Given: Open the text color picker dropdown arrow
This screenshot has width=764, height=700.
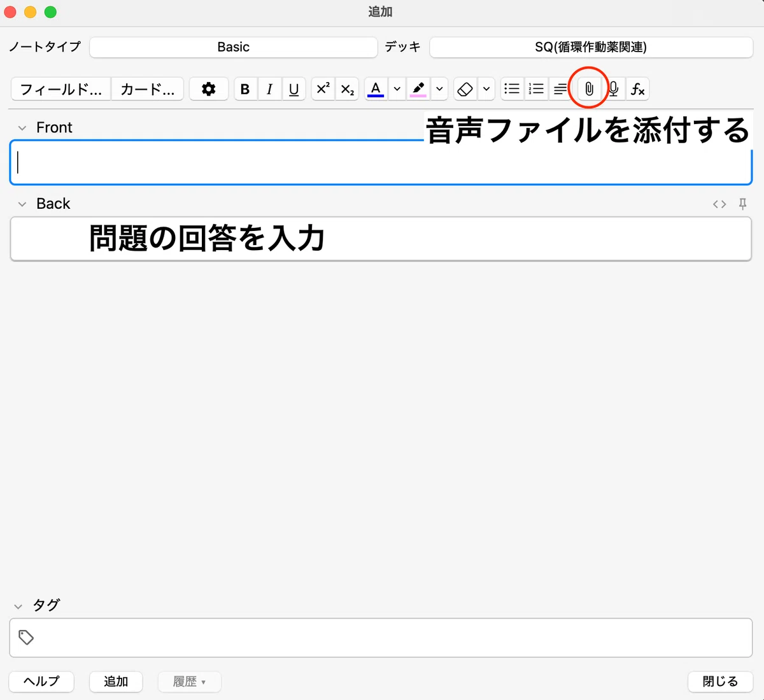Looking at the screenshot, I should 397,89.
